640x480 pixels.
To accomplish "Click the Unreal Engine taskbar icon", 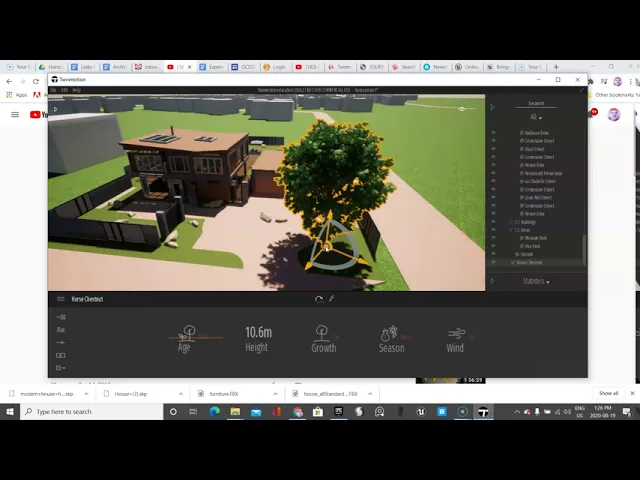I will [421, 412].
